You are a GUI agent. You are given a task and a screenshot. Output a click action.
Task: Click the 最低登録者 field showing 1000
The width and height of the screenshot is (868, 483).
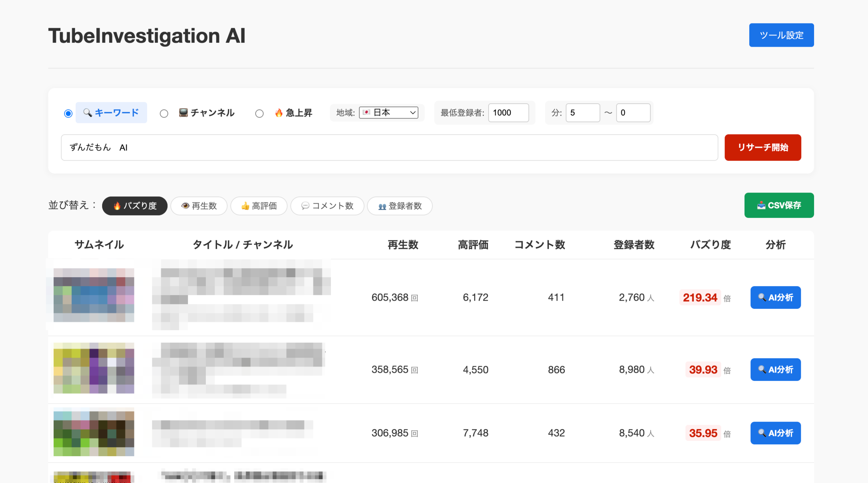pyautogui.click(x=508, y=113)
